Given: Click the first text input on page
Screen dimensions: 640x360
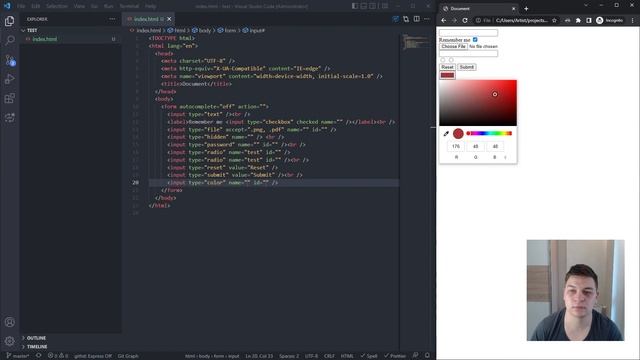Looking at the screenshot, I should [x=469, y=33].
